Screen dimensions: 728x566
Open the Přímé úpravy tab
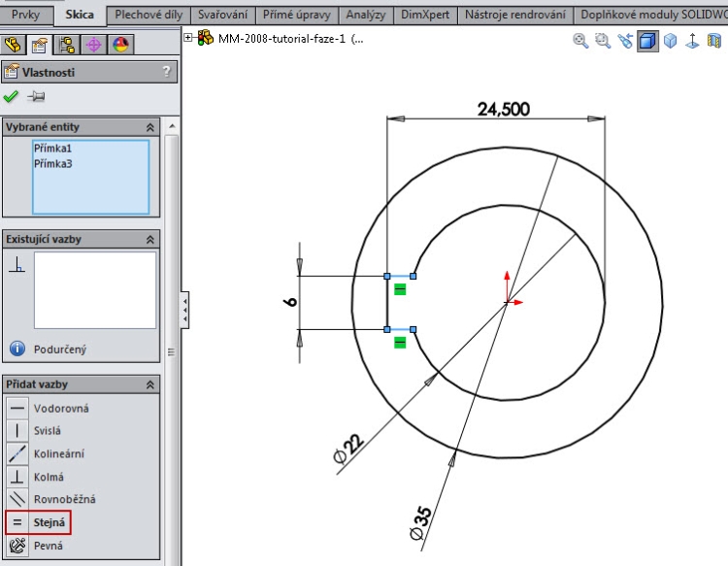297,15
